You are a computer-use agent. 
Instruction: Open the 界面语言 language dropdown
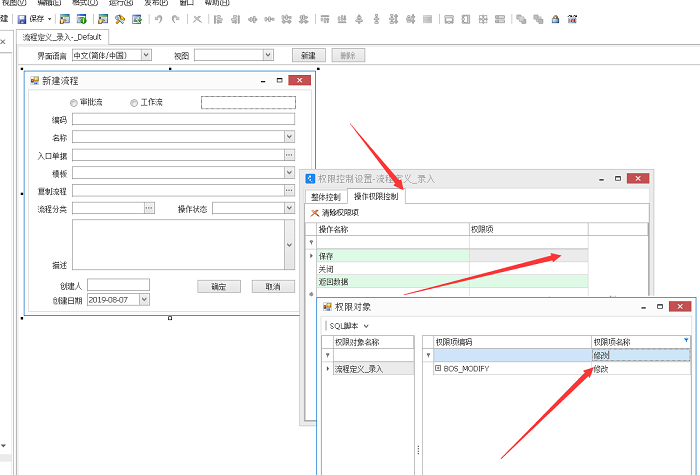146,55
